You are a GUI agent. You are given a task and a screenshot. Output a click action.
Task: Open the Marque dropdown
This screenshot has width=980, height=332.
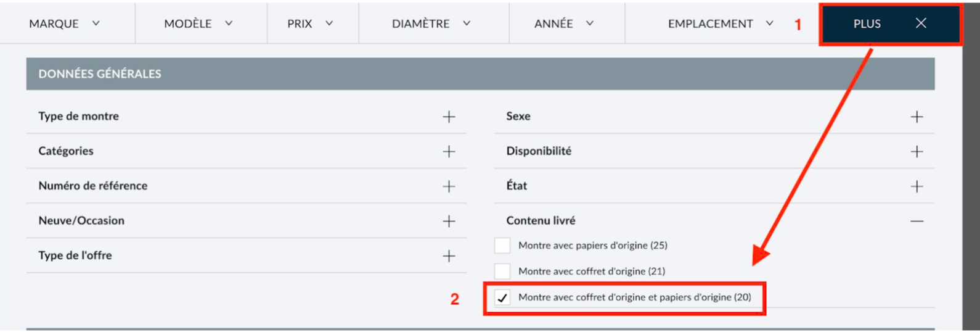pyautogui.click(x=64, y=23)
